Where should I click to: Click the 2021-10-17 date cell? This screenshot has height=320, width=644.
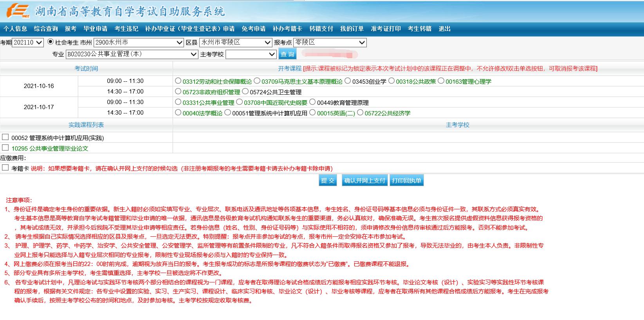39,107
